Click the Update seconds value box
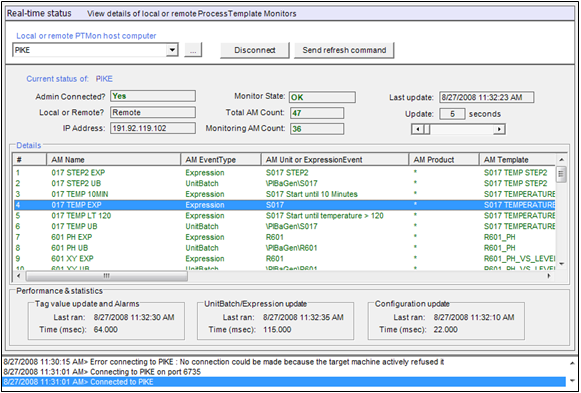Viewport: 581px width, 393px height. 452,114
